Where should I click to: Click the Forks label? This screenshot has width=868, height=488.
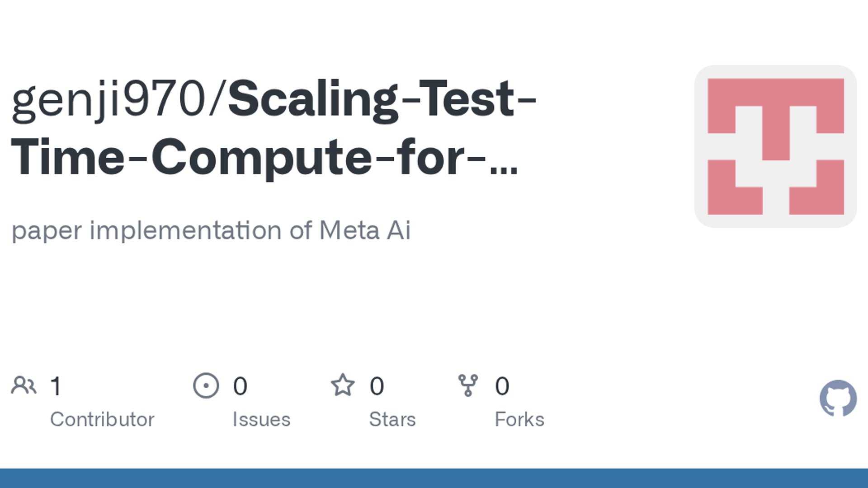pyautogui.click(x=519, y=419)
